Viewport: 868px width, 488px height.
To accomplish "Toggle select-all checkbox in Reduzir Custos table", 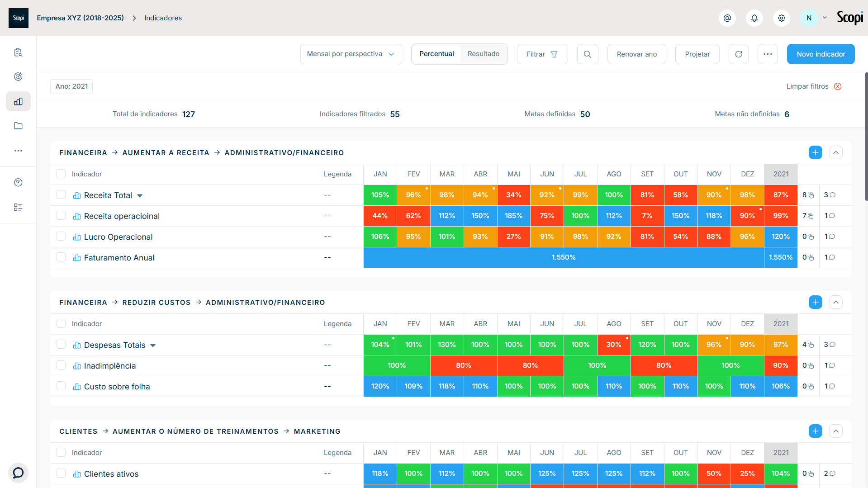I will (61, 323).
